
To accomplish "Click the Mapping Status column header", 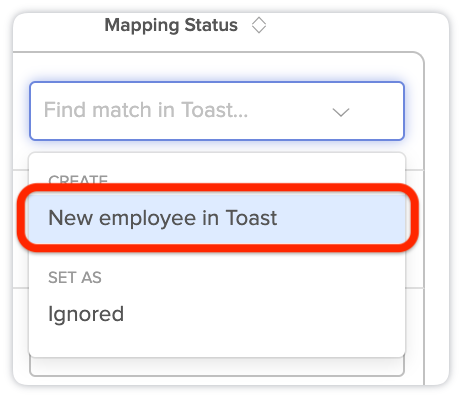I will tap(171, 26).
